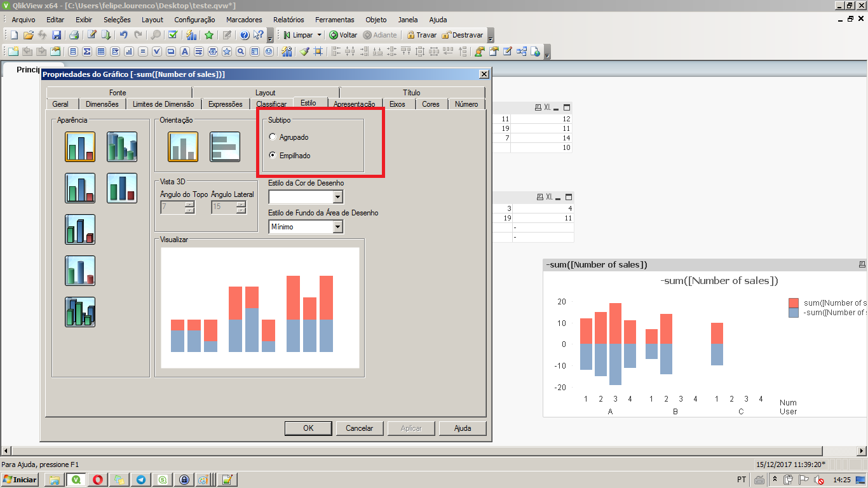Open Telegram from the taskbar

pos(140,480)
